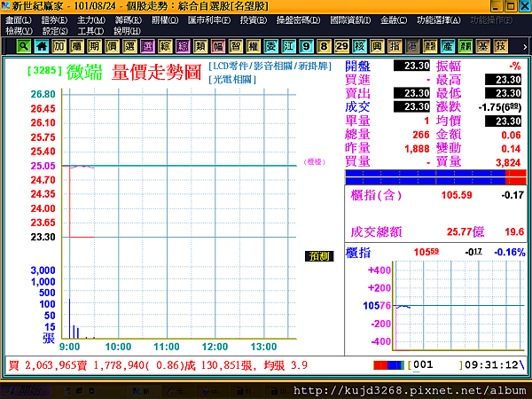Click the 25.05 price axis label
The image size is (532, 399).
[x=43, y=166]
